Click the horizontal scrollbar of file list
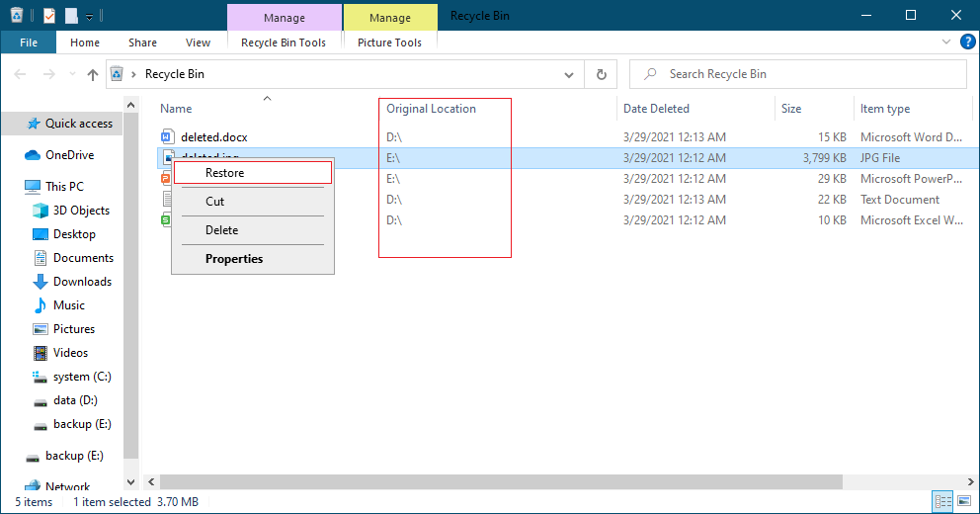The width and height of the screenshot is (980, 514). (494, 481)
